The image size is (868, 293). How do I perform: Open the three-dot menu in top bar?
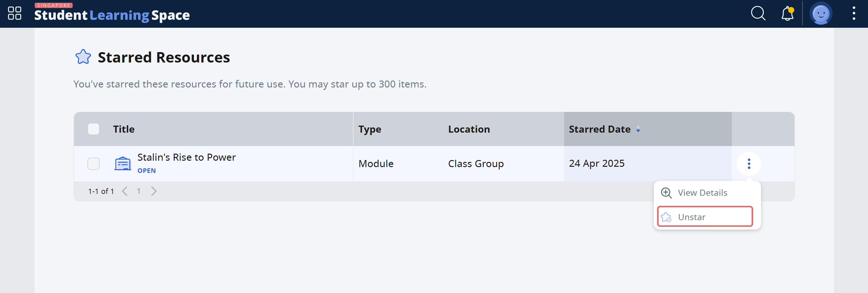click(854, 14)
